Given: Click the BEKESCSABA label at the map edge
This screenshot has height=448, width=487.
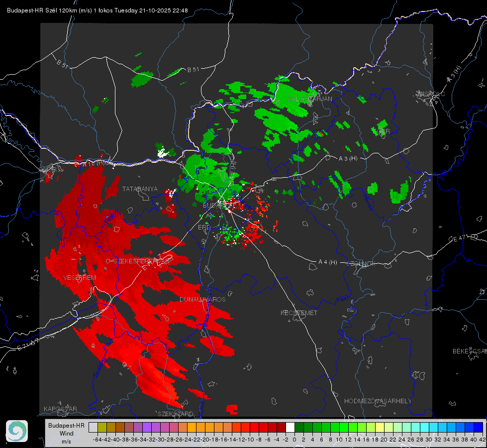Looking at the screenshot, I should (x=470, y=351).
